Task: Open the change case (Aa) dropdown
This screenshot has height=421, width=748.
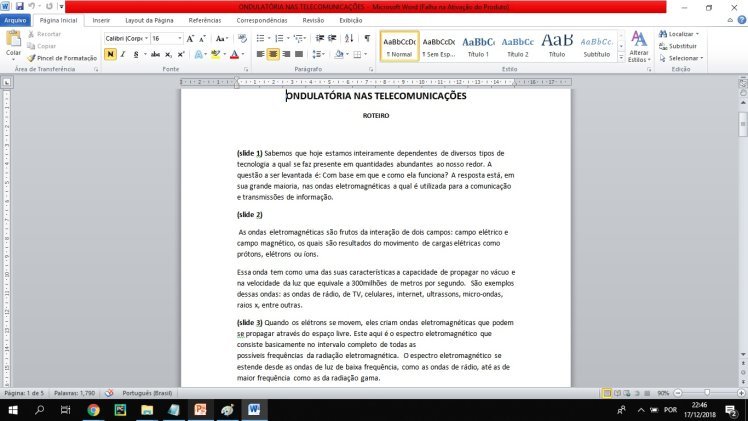Action: point(222,39)
